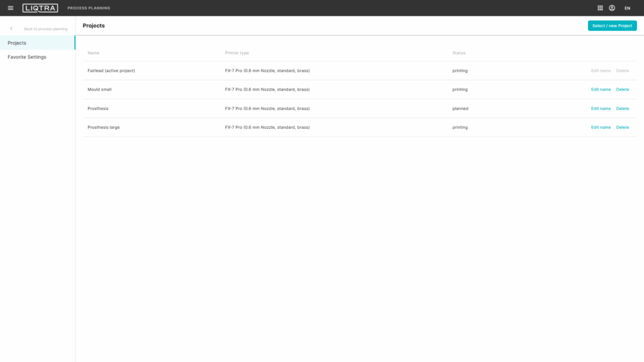This screenshot has width=644, height=362.
Task: Select the Fairlead active project row
Action: click(111, 71)
